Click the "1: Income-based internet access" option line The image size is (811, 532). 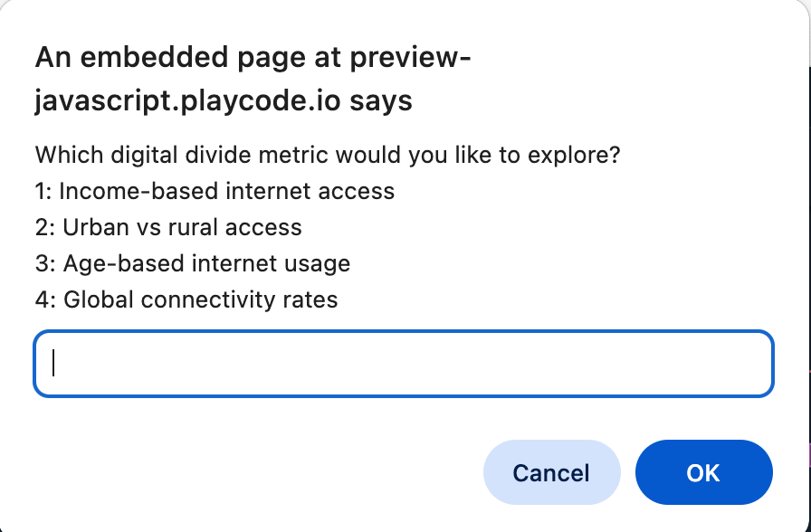[215, 191]
